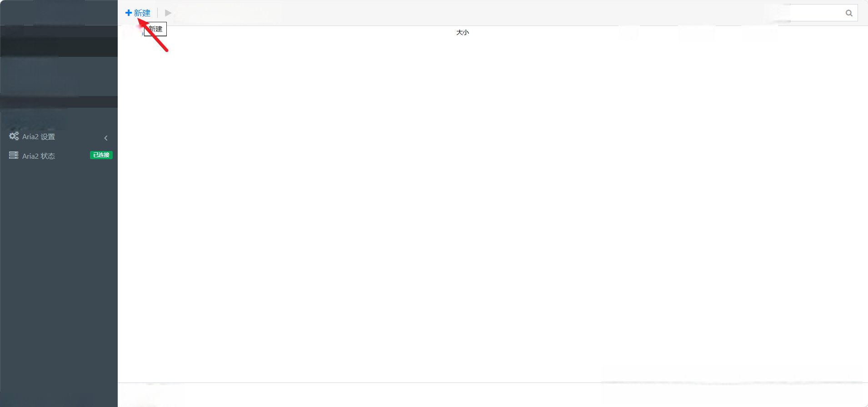Select the dark highlighted sidebar row
The image size is (868, 407).
(x=59, y=47)
